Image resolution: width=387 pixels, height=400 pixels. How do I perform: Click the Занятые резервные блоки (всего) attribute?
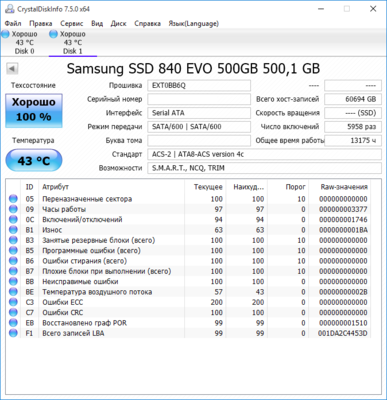click(x=99, y=240)
